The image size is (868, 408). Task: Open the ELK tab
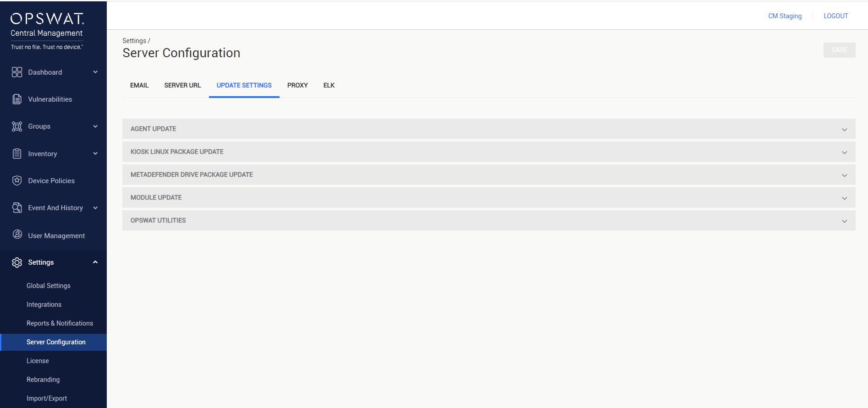pyautogui.click(x=329, y=85)
